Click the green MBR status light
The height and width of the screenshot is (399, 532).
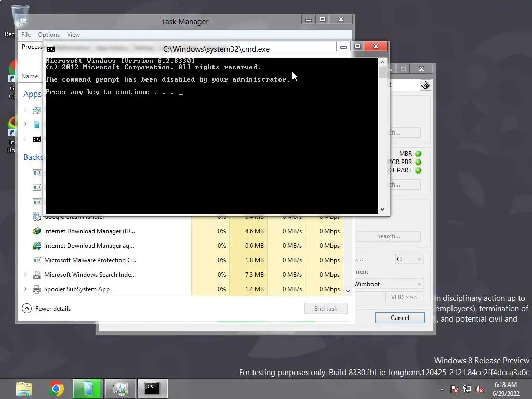tap(418, 154)
